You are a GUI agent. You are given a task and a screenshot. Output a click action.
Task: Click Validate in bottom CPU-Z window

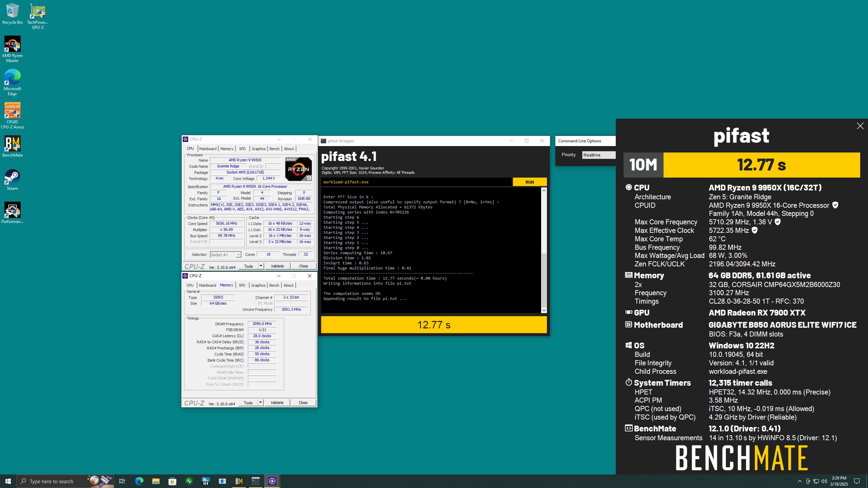pyautogui.click(x=277, y=403)
